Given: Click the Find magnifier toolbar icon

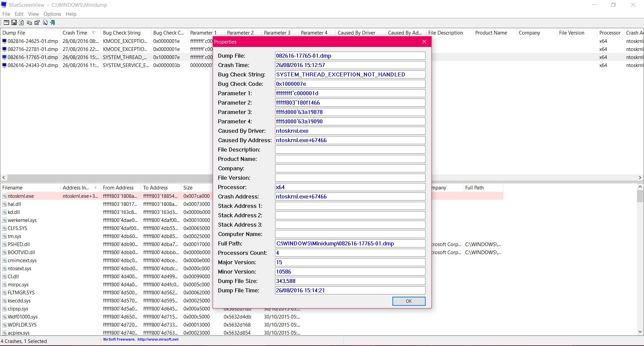Looking at the screenshot, I should [x=45, y=22].
